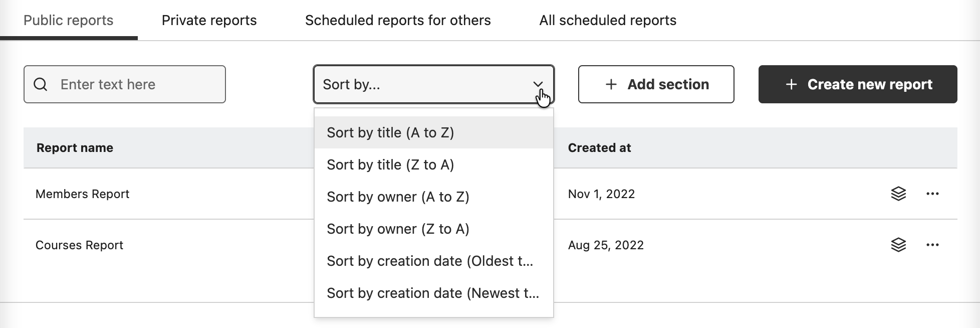Open Scheduled reports for others tab

point(398,20)
